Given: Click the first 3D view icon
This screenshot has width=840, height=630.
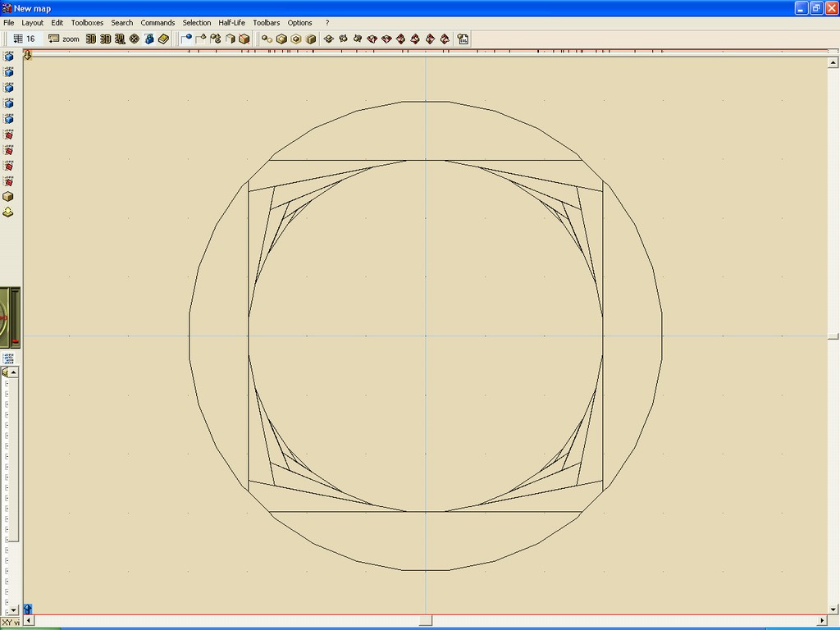Looking at the screenshot, I should tap(91, 39).
